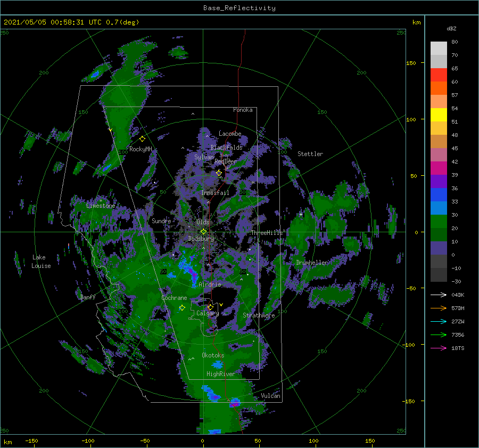Select the blue 33 dBZ color swatch
The width and height of the screenshot is (479, 448).
click(x=439, y=195)
